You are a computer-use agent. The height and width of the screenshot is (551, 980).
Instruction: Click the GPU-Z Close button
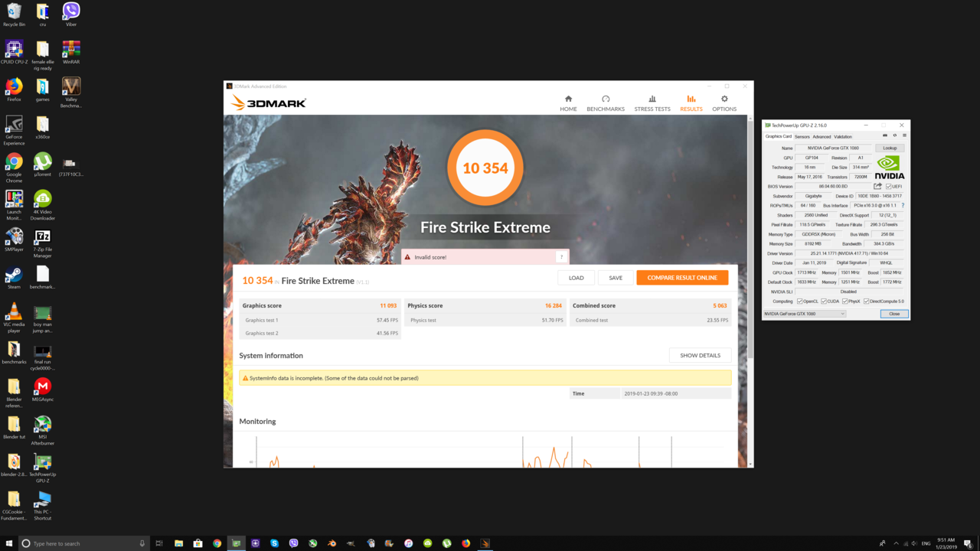click(x=894, y=314)
